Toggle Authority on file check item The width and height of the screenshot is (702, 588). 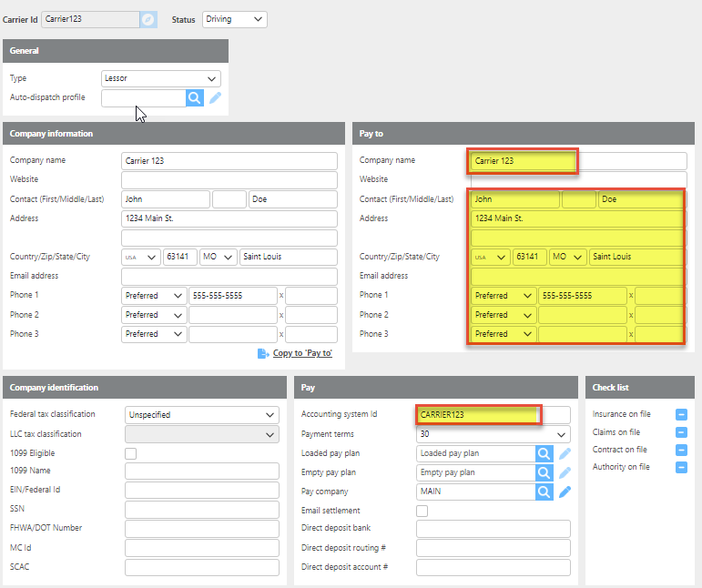tap(681, 467)
